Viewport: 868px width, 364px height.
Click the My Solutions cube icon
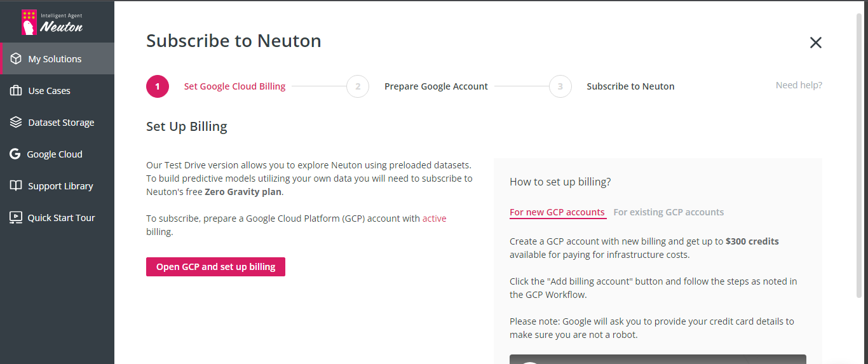click(x=16, y=59)
